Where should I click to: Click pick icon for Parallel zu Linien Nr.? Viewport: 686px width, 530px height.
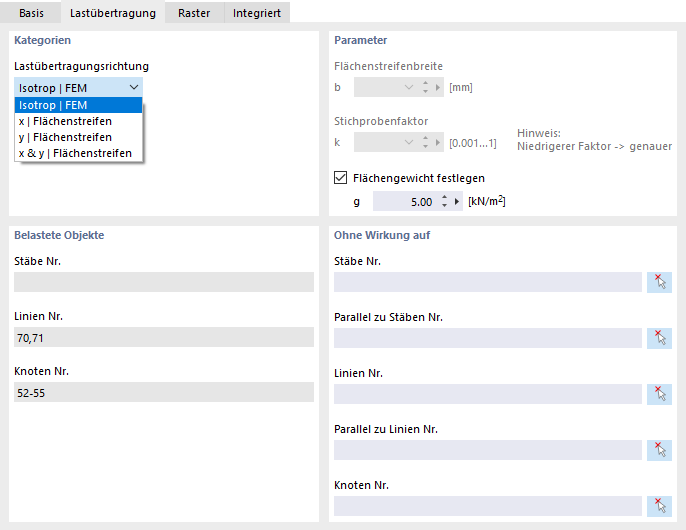click(x=659, y=450)
